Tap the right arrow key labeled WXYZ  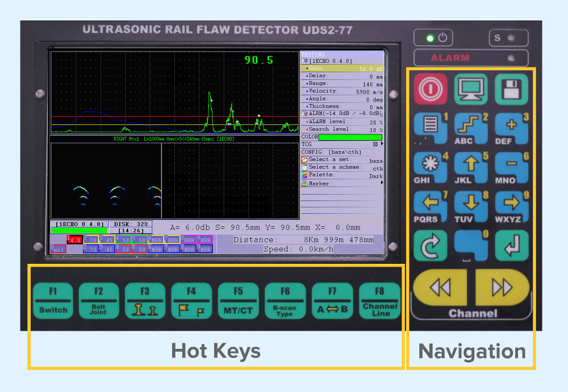511,206
